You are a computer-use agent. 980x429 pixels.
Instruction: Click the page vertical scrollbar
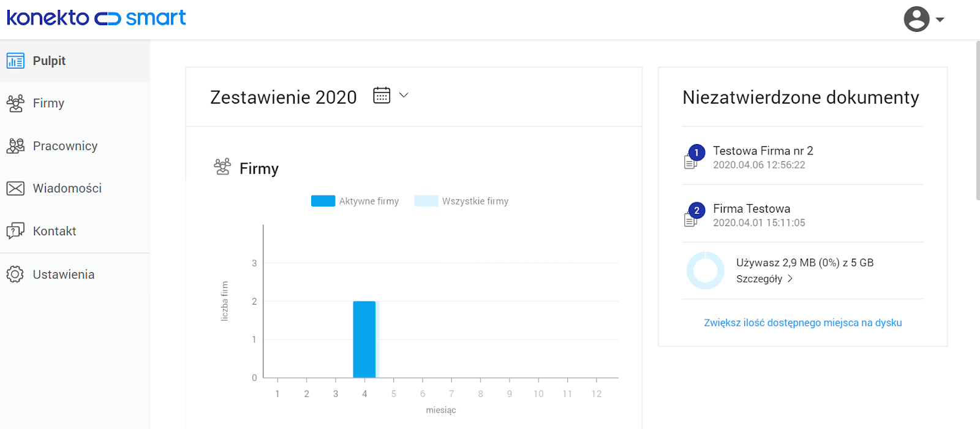pos(978,120)
